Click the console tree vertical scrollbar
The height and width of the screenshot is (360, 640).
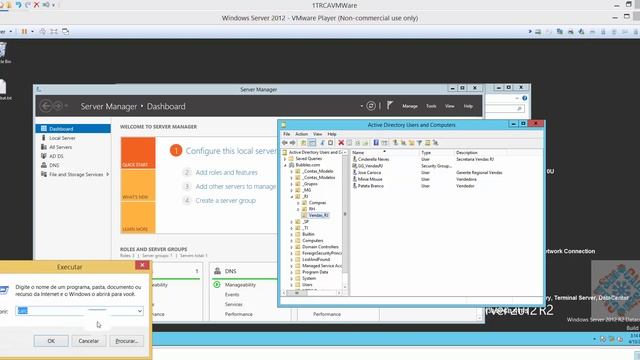345,220
